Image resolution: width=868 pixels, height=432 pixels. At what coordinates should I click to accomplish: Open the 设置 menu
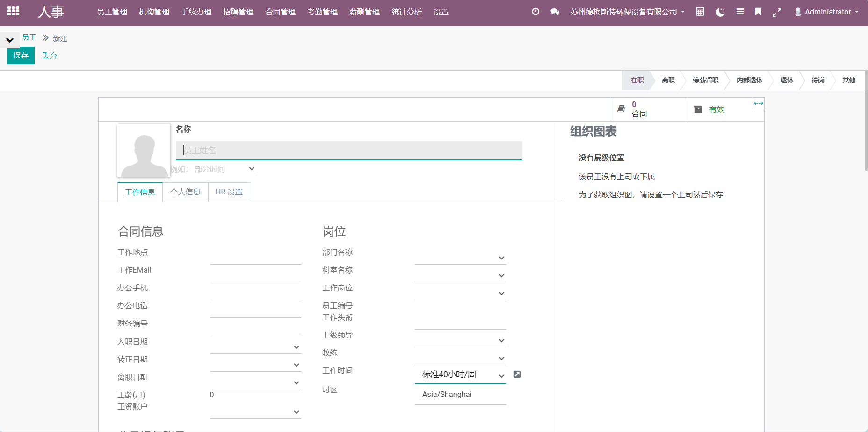pyautogui.click(x=441, y=12)
